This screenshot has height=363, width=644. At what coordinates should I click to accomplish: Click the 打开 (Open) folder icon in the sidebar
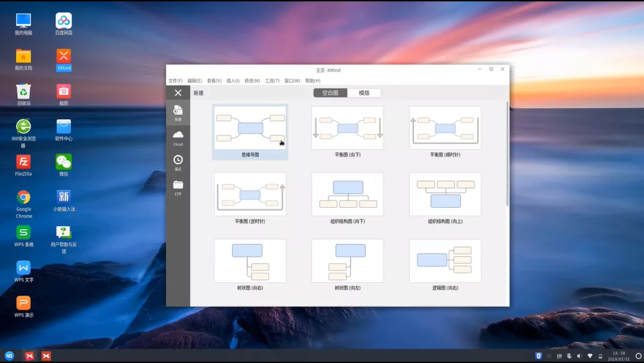coord(178,188)
